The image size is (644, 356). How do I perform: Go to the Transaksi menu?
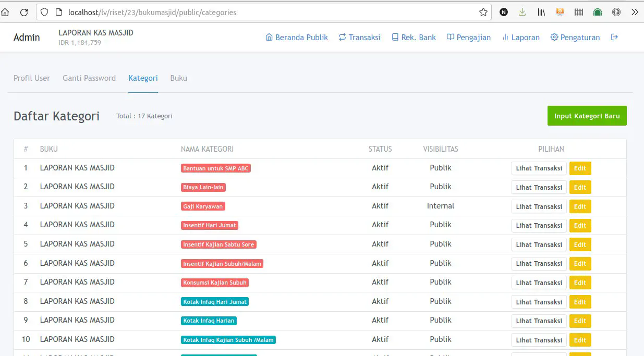point(359,38)
